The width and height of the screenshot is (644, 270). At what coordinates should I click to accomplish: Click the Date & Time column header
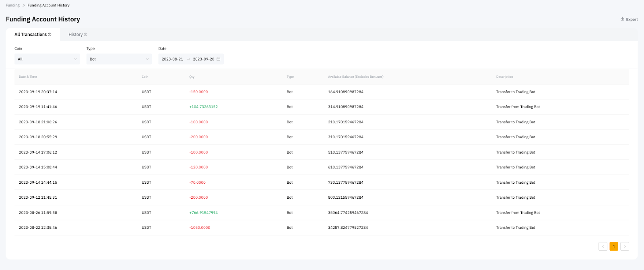(28, 77)
